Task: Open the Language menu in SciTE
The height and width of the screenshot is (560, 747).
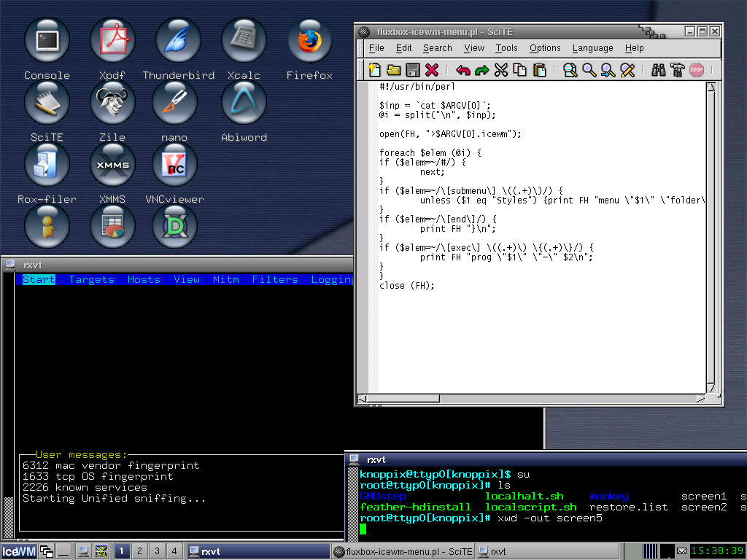Action: (x=592, y=48)
